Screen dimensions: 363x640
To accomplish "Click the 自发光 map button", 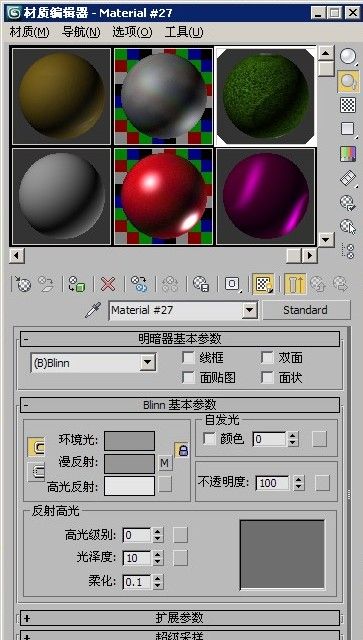I will click(x=319, y=439).
